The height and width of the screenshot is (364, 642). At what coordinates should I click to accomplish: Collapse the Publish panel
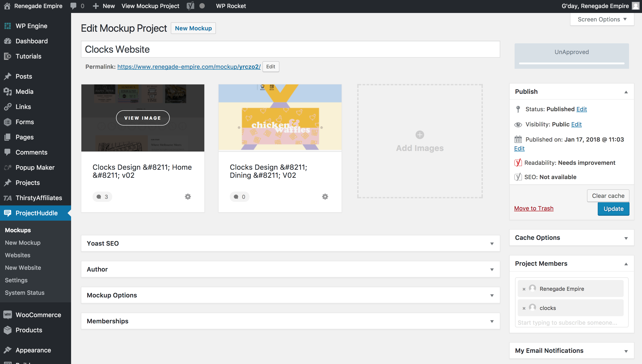click(626, 92)
